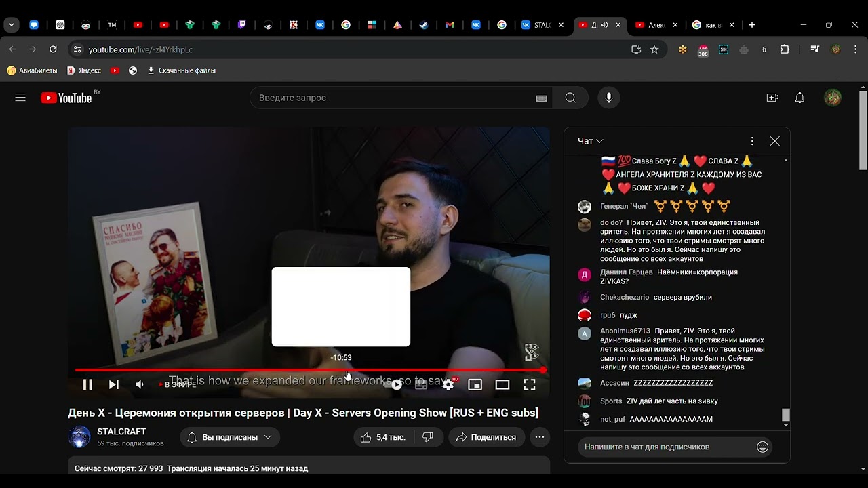The width and height of the screenshot is (868, 488).
Task: Open the tab search dropdown arrow
Action: (12, 25)
